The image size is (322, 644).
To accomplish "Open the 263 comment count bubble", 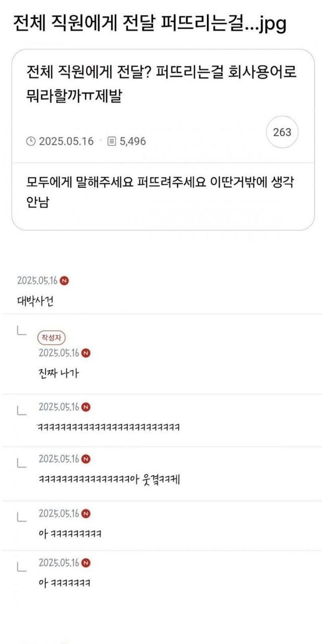I will pos(282,132).
